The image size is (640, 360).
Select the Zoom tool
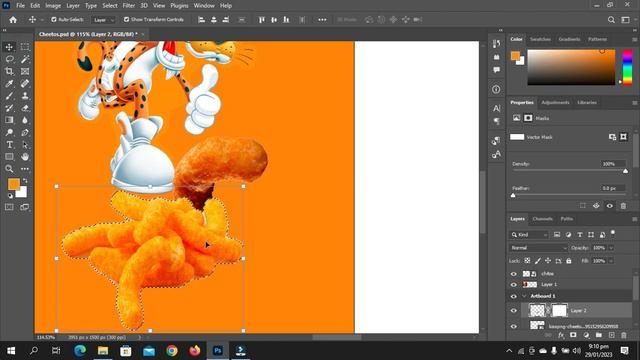[x=9, y=169]
